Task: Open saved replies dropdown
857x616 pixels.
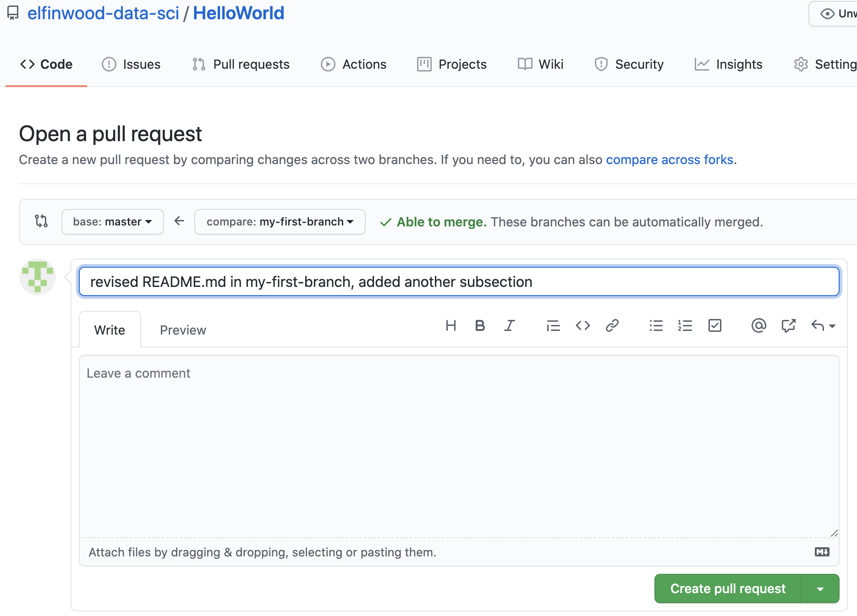Action: point(824,326)
